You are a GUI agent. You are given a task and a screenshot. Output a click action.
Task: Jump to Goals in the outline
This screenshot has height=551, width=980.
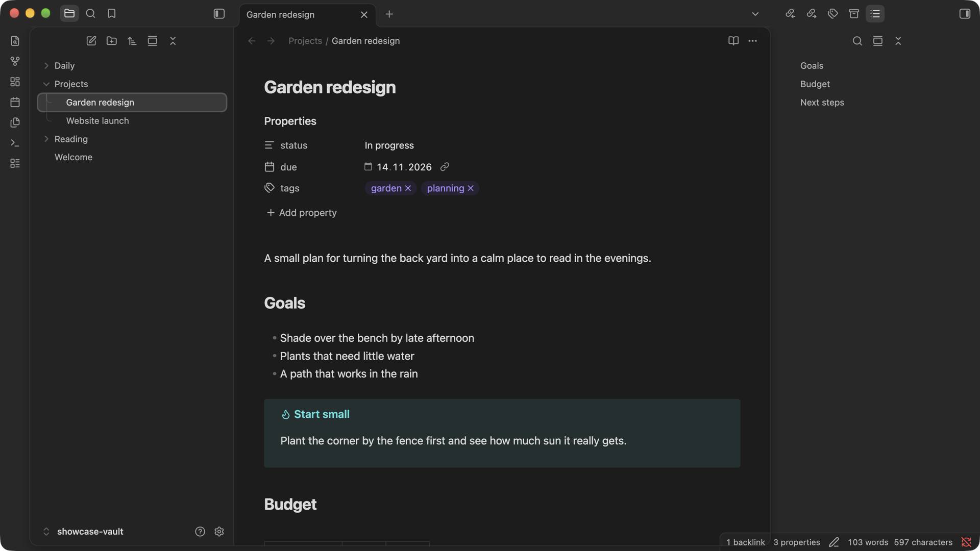(x=812, y=66)
